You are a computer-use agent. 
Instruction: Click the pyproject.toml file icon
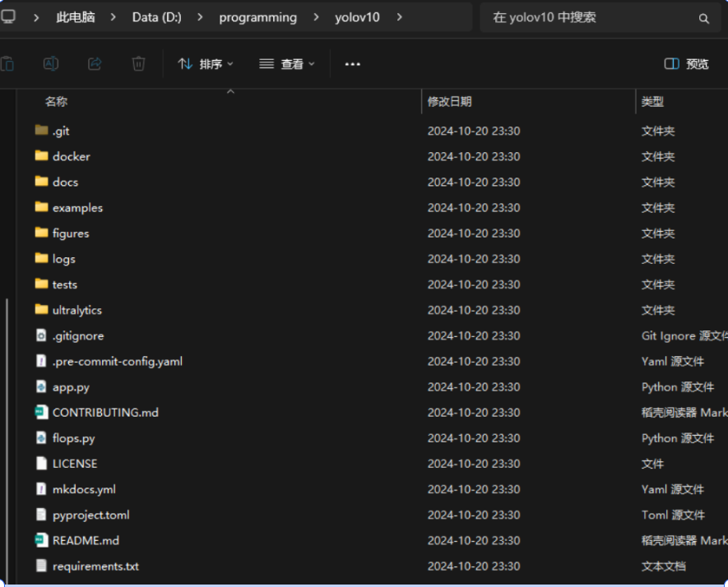click(x=41, y=514)
